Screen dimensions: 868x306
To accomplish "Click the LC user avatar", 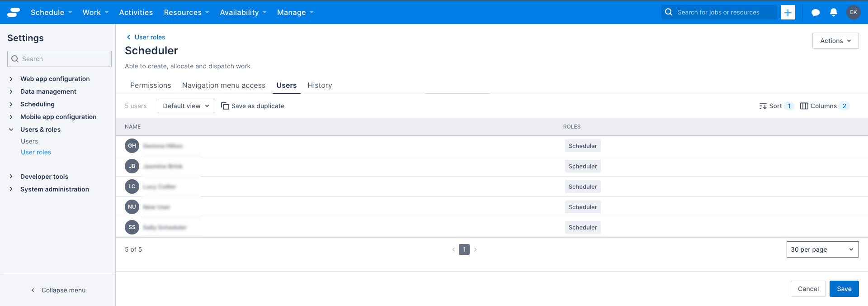I will 132,186.
